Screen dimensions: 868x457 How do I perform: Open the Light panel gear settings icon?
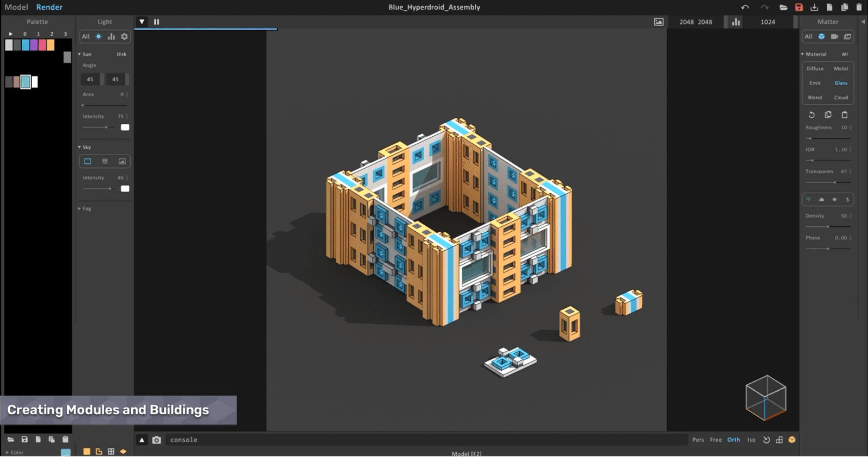124,36
